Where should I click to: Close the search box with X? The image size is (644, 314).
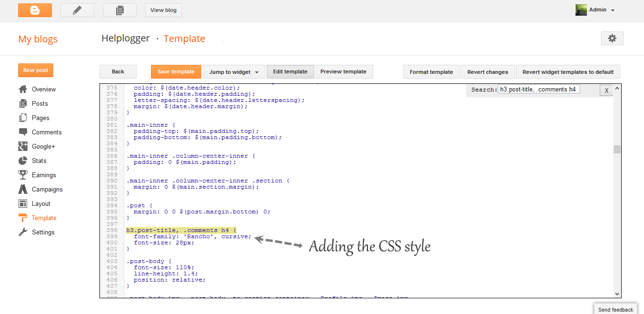[x=606, y=91]
